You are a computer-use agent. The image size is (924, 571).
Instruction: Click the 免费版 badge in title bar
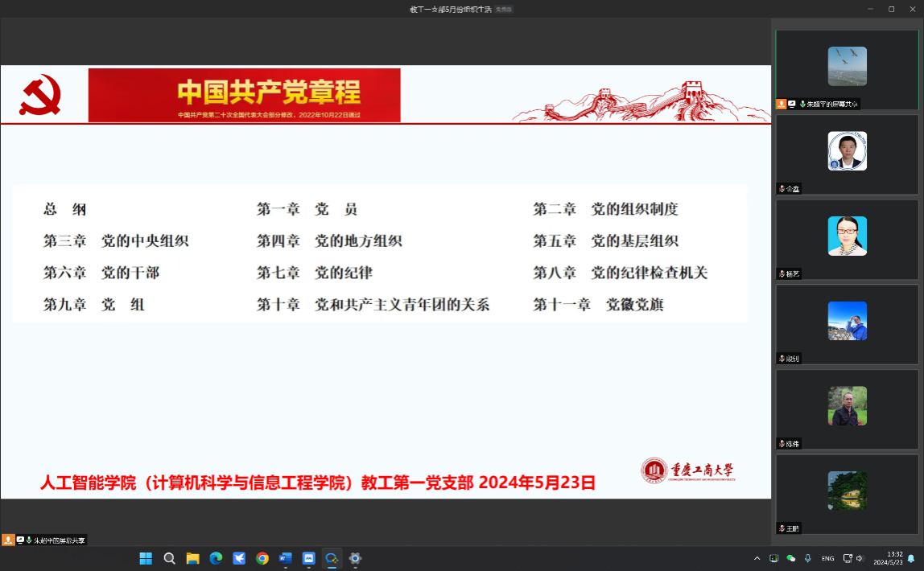pos(503,9)
